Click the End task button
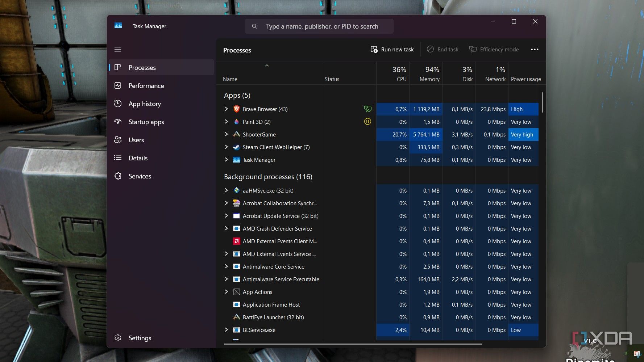 point(443,50)
